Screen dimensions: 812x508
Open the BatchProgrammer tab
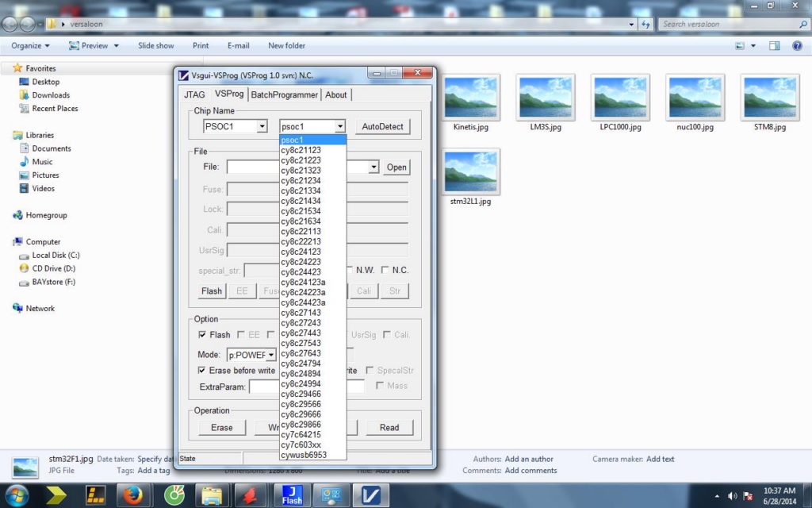285,94
